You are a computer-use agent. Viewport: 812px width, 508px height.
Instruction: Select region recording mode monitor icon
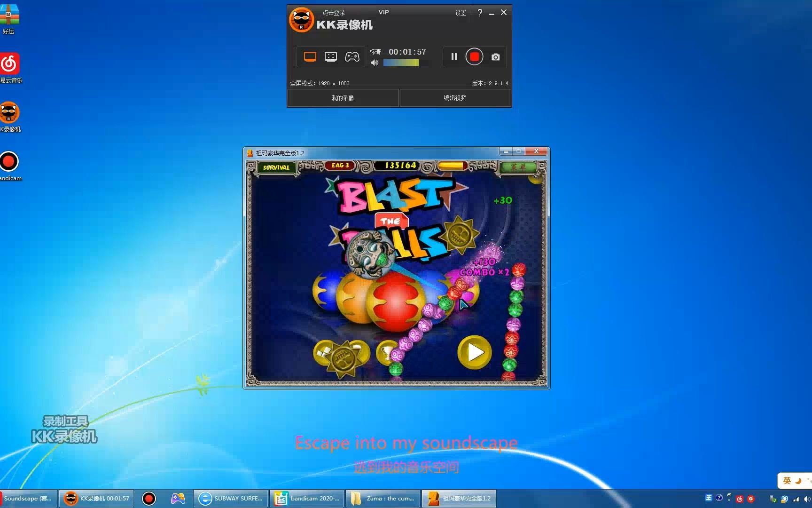pos(331,57)
